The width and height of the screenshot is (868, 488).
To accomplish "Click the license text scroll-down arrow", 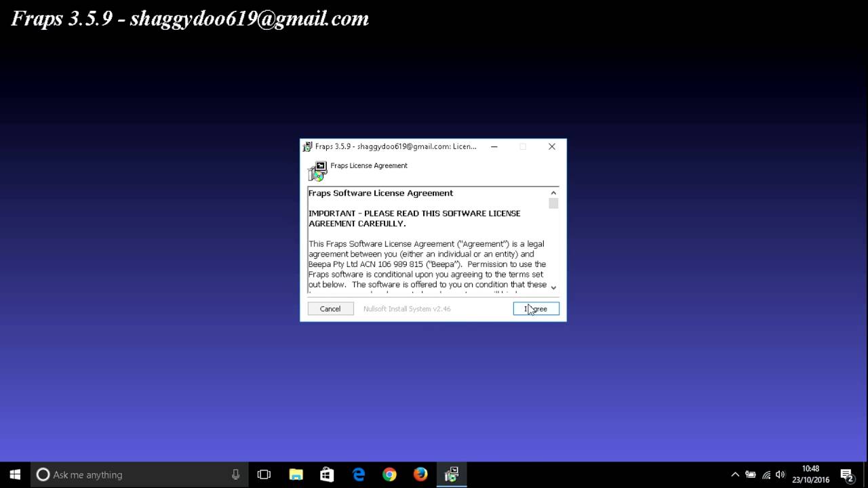I will [553, 287].
